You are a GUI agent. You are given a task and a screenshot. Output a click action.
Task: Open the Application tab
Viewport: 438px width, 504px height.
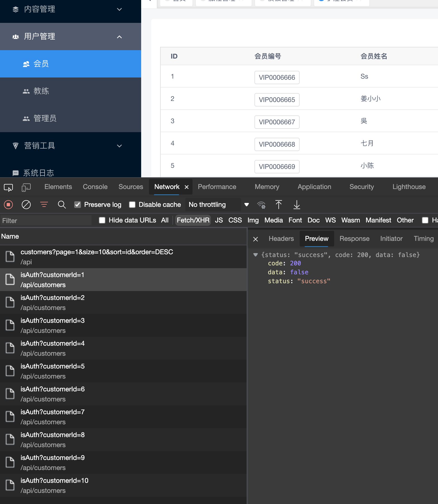click(x=314, y=187)
